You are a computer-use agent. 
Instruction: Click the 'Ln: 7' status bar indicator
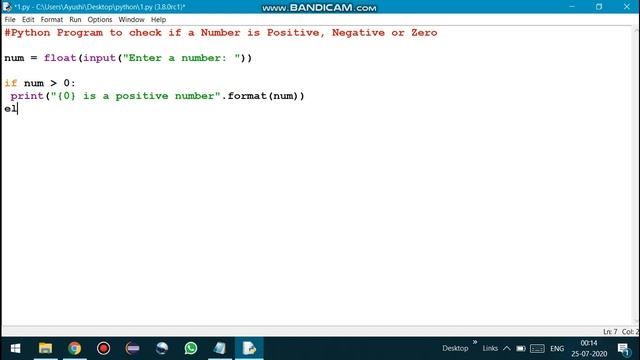coord(610,332)
